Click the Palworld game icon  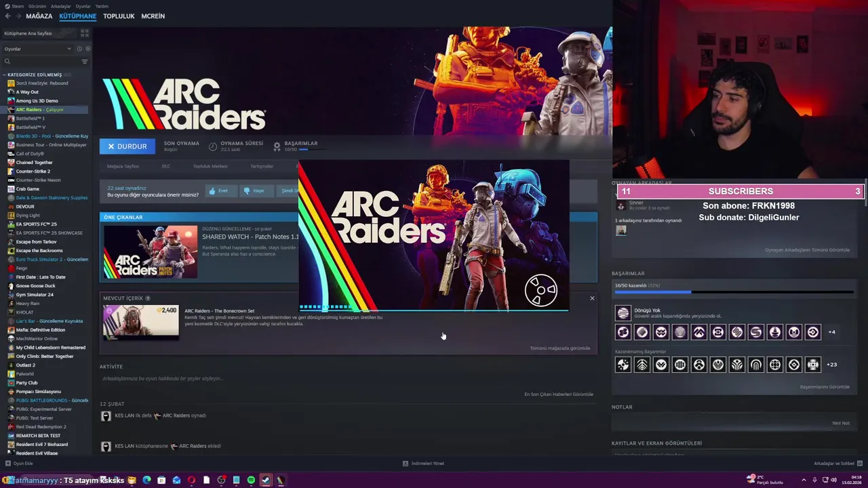(x=11, y=374)
